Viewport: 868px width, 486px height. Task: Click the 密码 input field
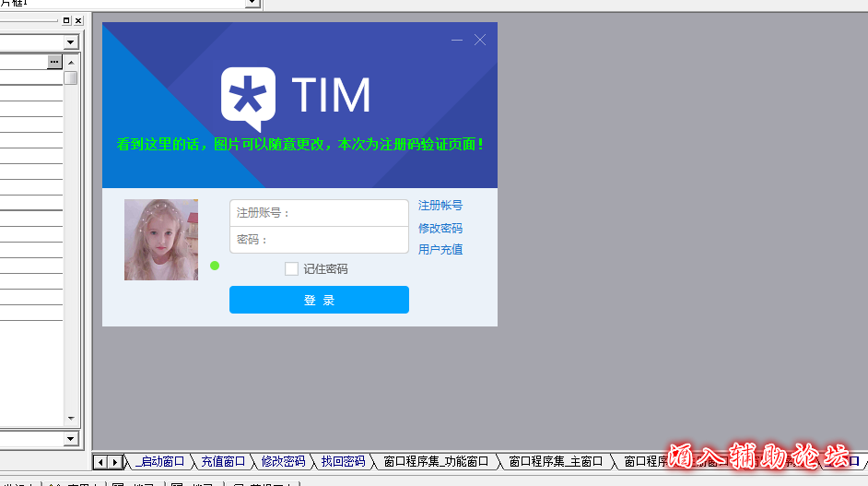[x=320, y=240]
